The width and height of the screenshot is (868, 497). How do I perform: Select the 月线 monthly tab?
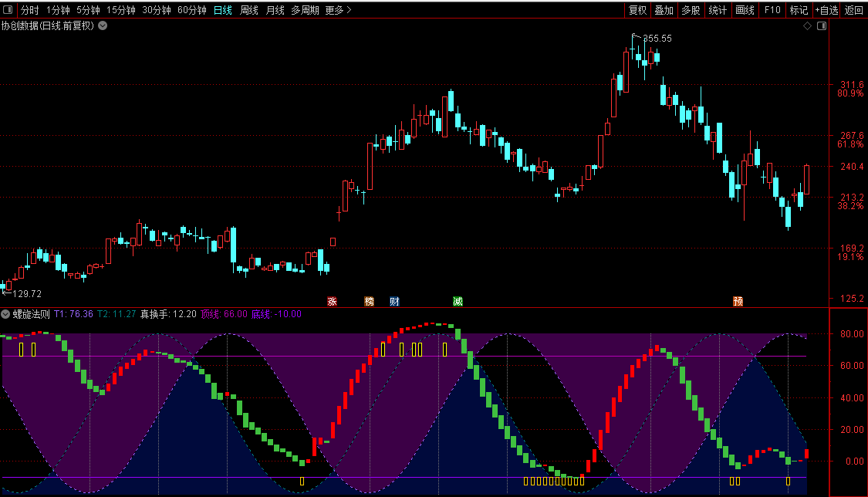click(275, 10)
